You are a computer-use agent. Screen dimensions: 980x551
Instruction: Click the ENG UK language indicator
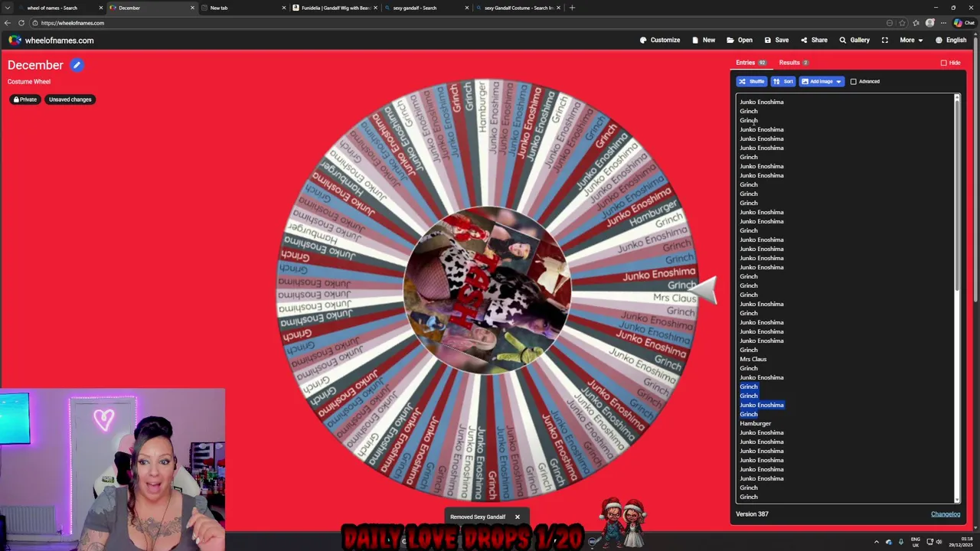tap(916, 542)
